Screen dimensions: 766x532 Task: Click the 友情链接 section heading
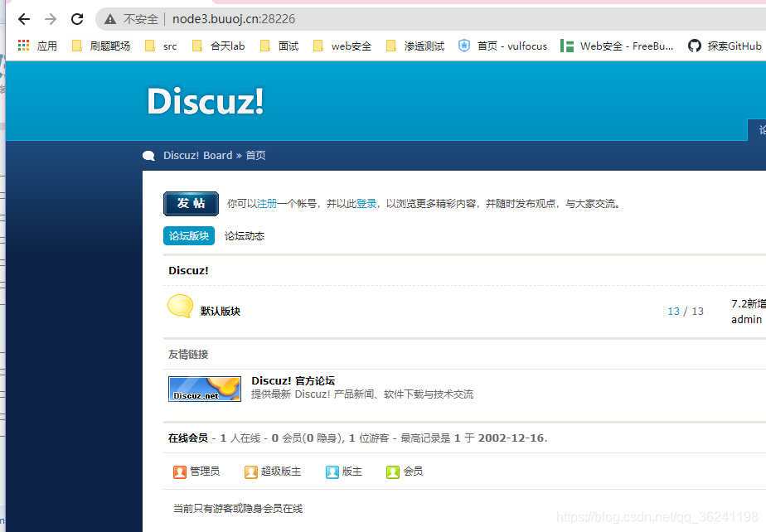pyautogui.click(x=188, y=354)
